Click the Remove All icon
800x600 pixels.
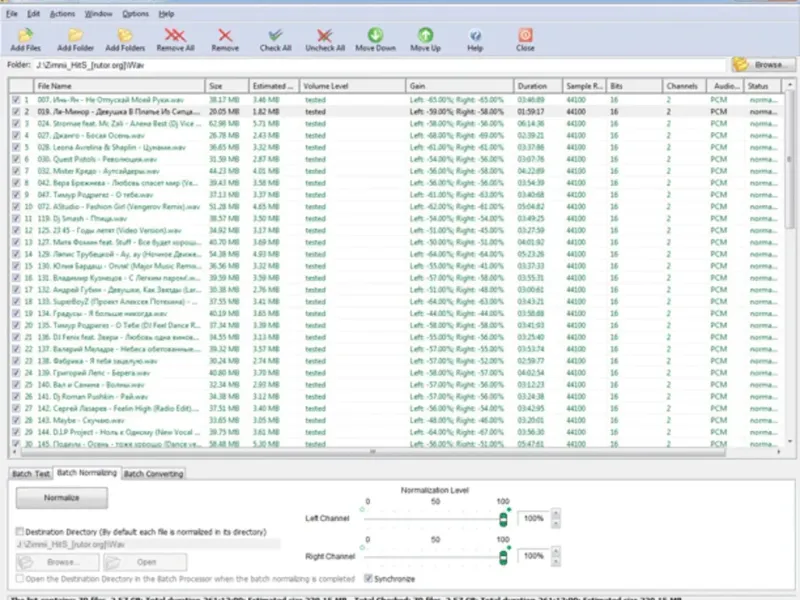(175, 35)
